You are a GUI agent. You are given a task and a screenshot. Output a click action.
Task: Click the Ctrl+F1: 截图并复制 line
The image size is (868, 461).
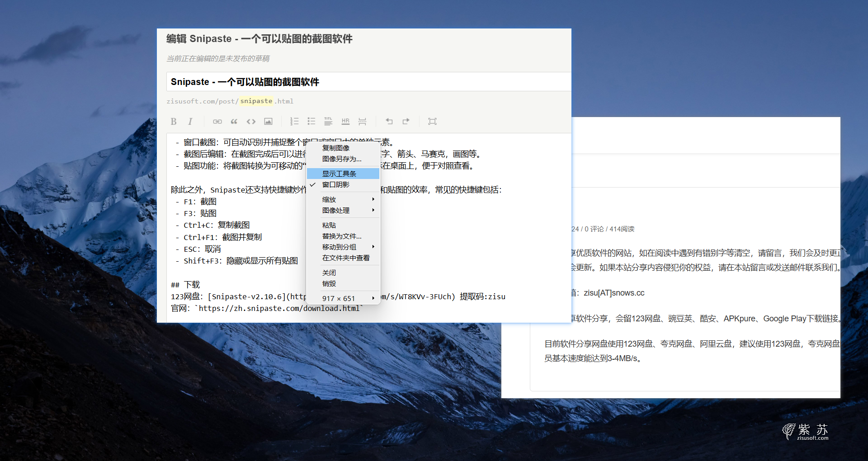[219, 237]
